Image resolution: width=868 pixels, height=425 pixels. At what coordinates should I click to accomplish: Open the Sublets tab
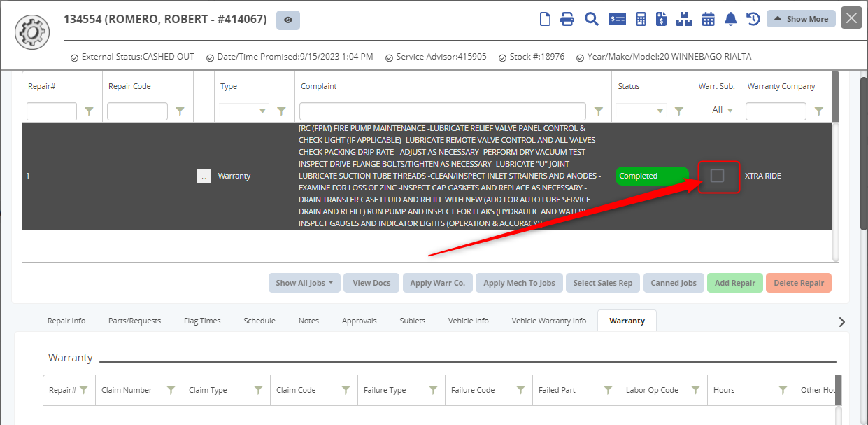(x=413, y=321)
